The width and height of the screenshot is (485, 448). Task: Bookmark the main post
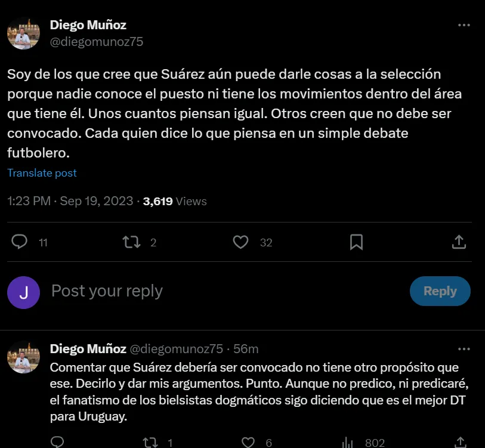click(356, 242)
